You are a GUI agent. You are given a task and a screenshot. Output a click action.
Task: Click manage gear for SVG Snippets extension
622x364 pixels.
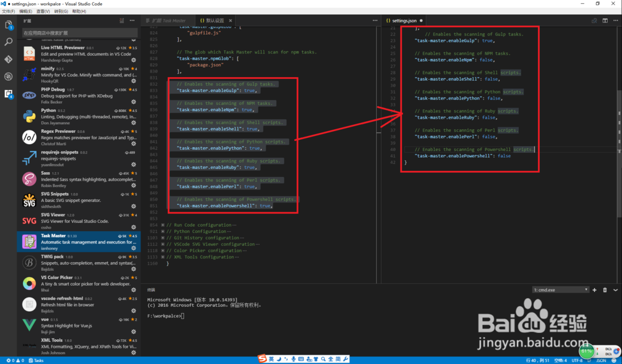134,206
